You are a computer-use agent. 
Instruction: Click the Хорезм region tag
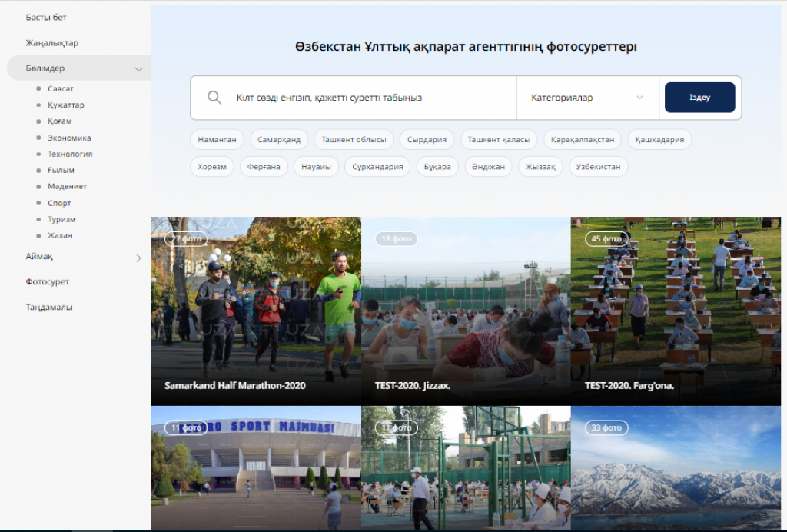pos(211,166)
